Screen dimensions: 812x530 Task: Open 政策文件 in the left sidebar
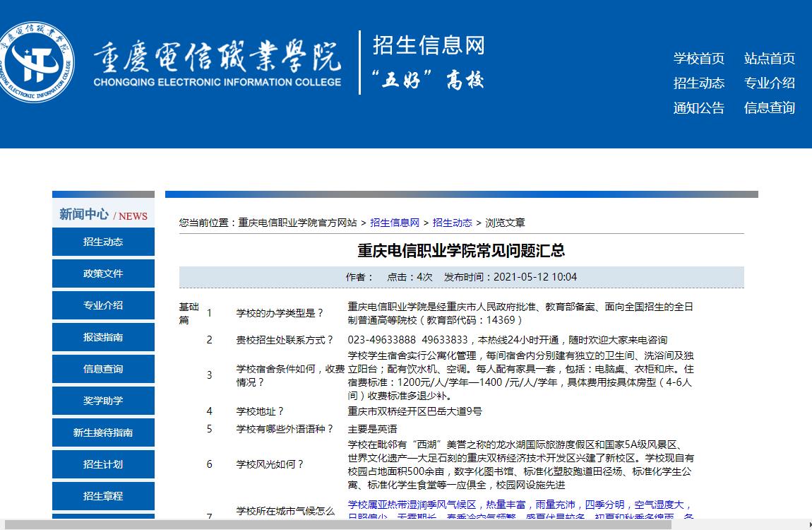[103, 273]
